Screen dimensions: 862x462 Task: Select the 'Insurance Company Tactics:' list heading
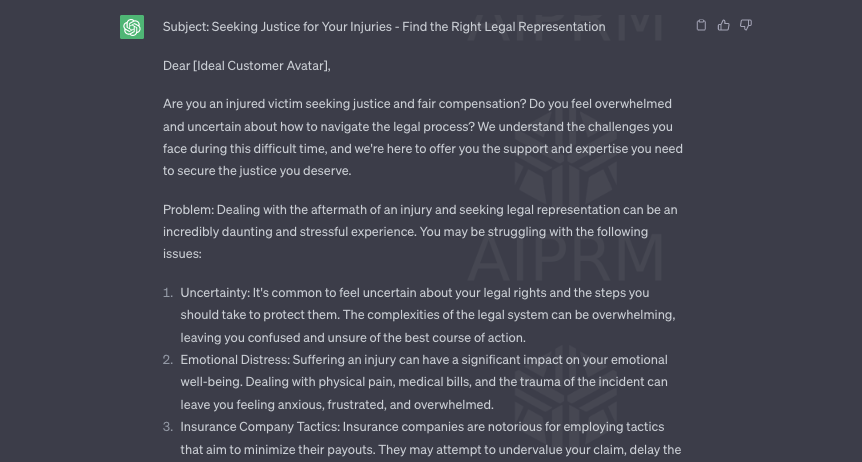point(260,427)
